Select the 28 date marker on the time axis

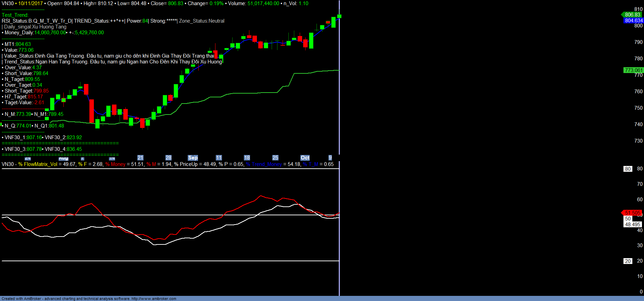tap(168, 158)
